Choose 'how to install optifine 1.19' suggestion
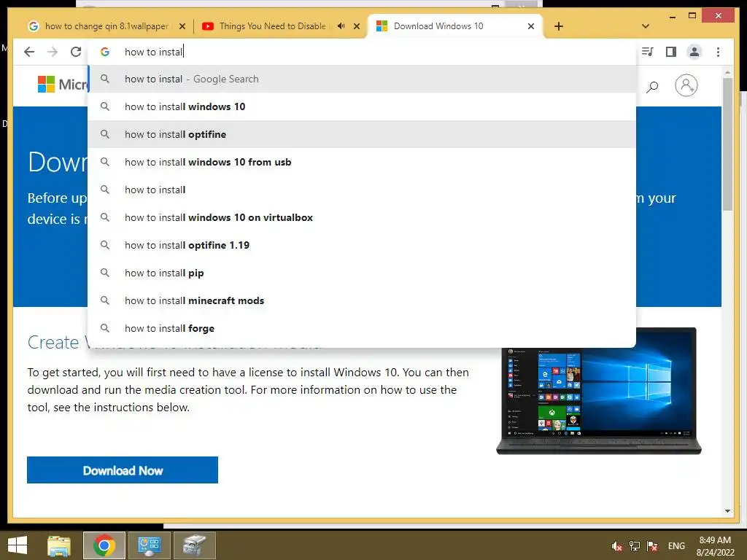 (x=362, y=245)
